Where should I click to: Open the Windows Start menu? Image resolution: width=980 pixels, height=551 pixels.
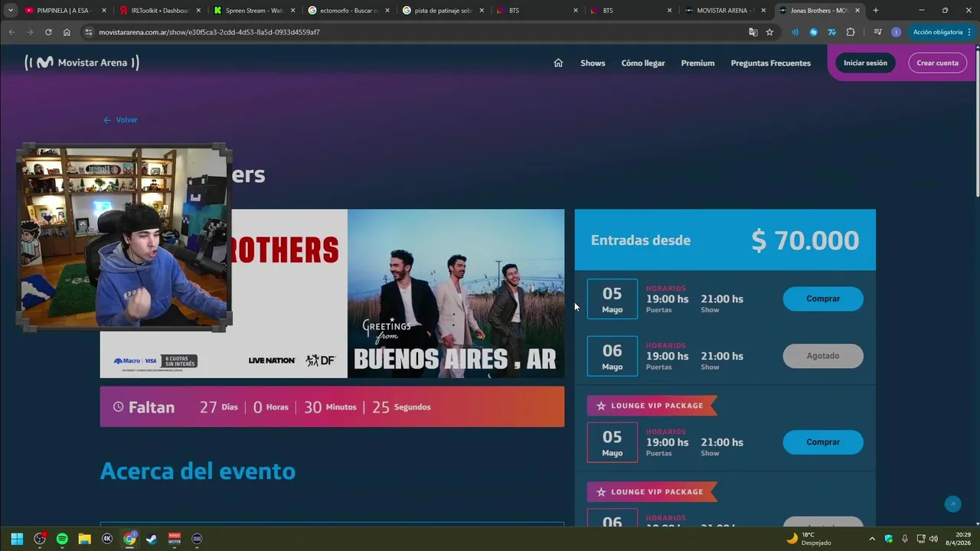(17, 539)
